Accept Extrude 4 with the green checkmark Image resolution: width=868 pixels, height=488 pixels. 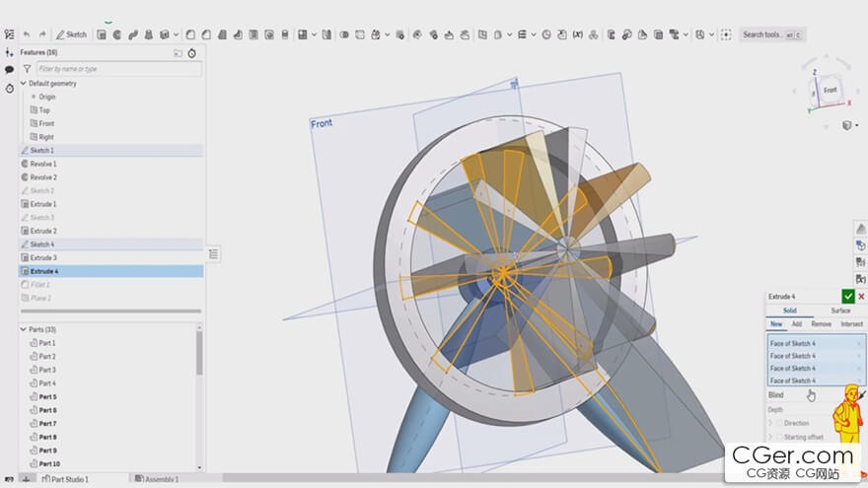point(847,296)
